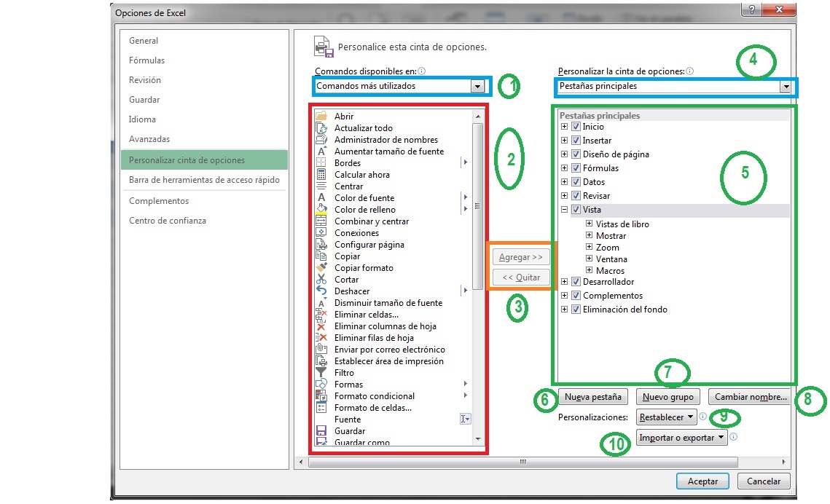Select the Copiar formato brush icon

321,267
